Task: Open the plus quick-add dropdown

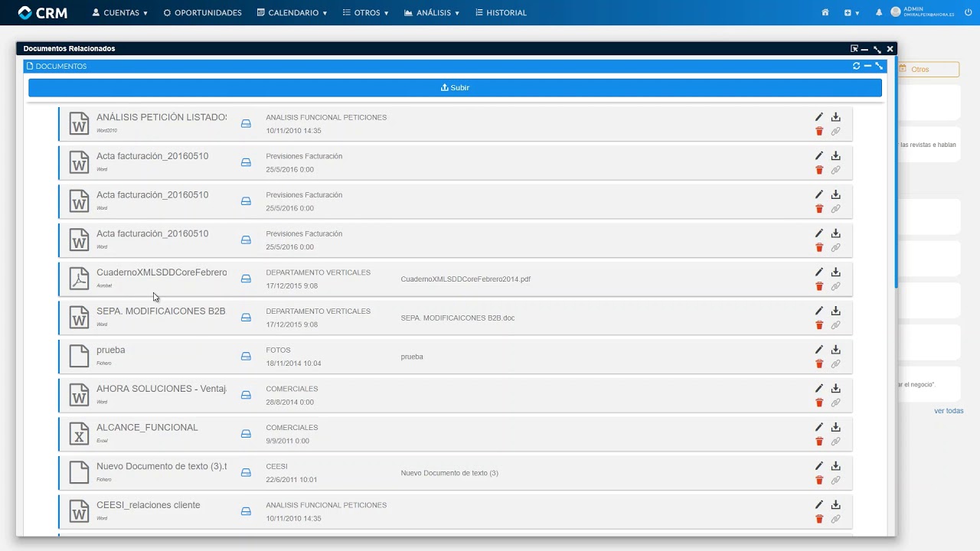Action: pyautogui.click(x=851, y=13)
